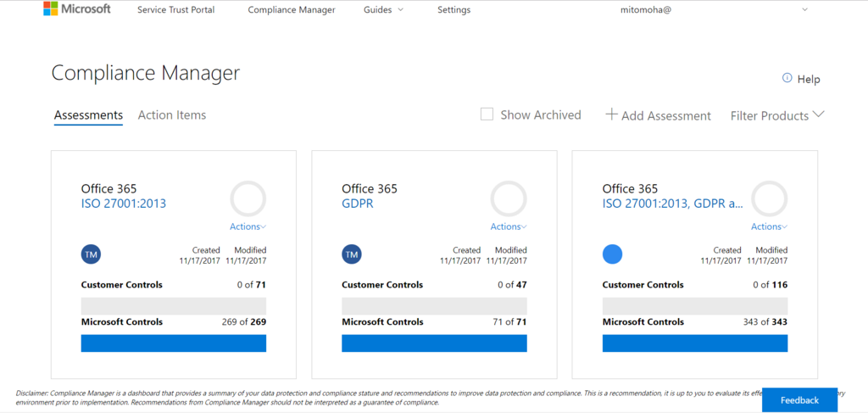Click '269 of 269' Microsoft Controls count
Viewport: 868px width, 413px height.
(x=243, y=321)
